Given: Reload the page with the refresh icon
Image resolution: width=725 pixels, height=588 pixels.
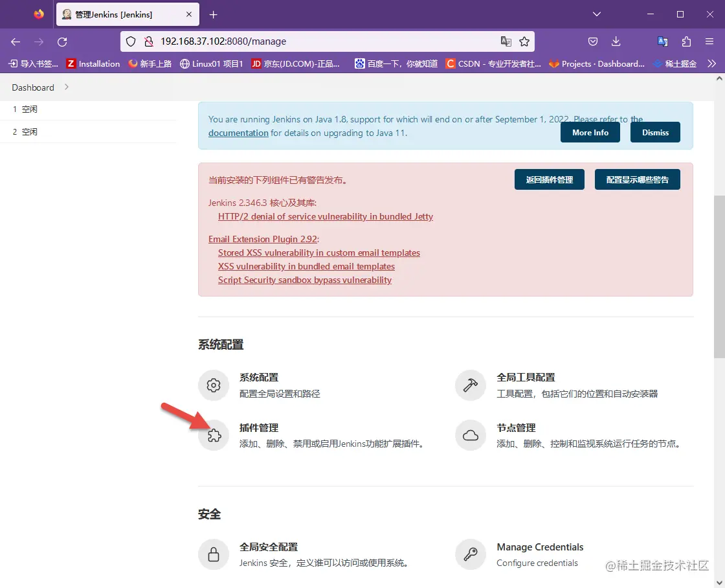Looking at the screenshot, I should click(x=62, y=41).
